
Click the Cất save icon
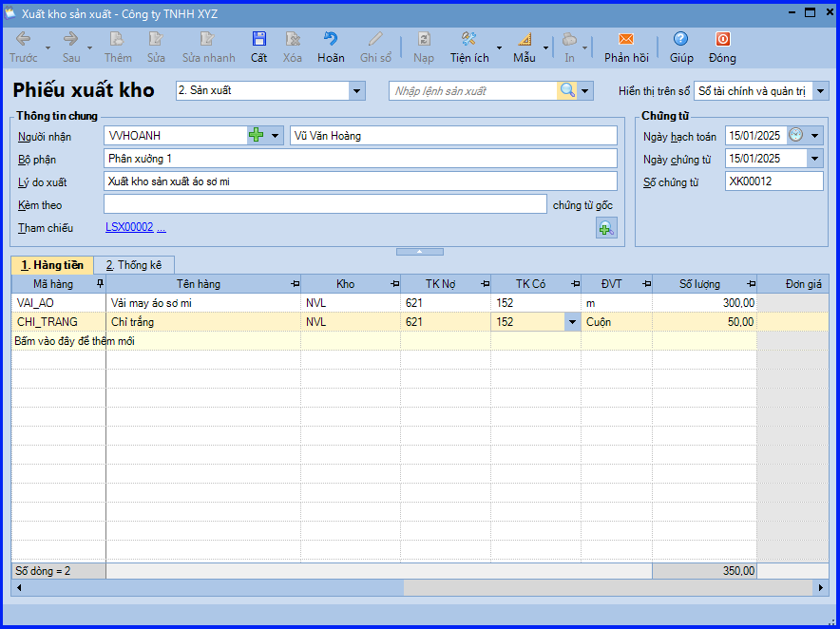tap(259, 39)
